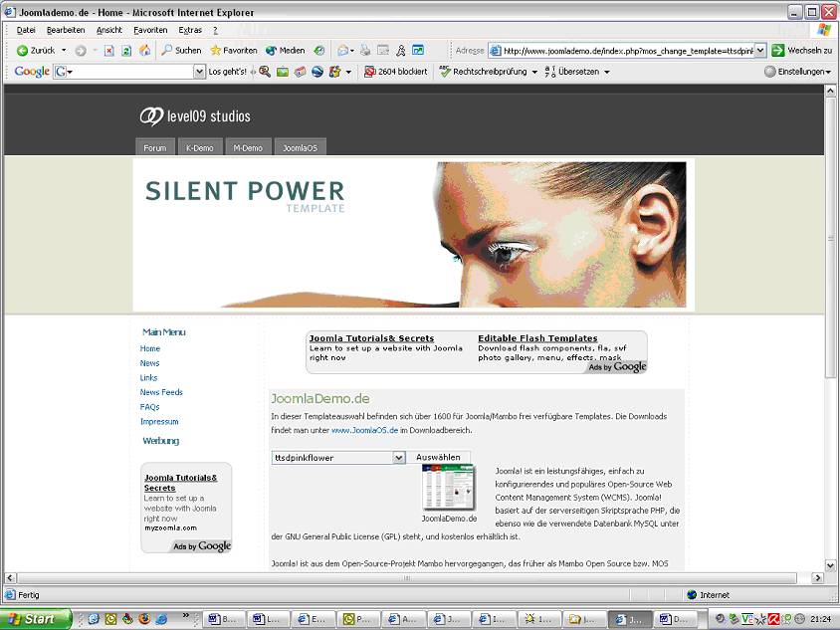The image size is (840, 630).
Task: Open the Rechtschreibprüfung dropdown arrow
Action: (534, 72)
